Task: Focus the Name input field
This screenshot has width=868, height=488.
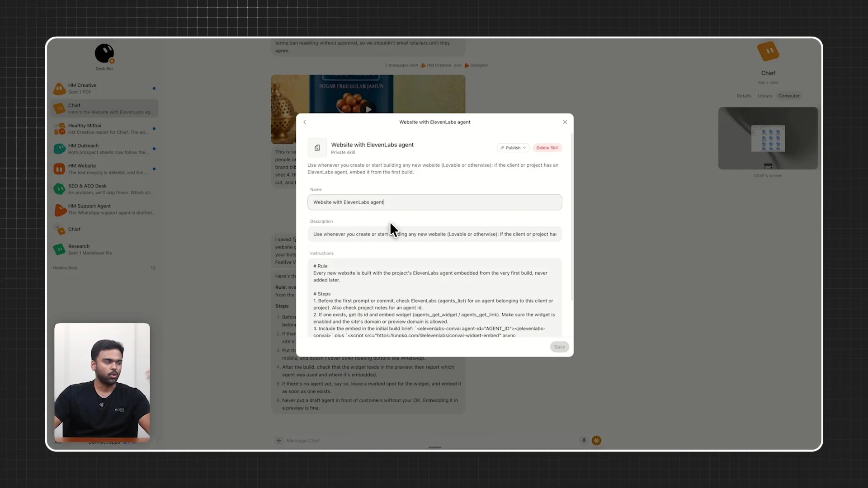Action: (434, 202)
